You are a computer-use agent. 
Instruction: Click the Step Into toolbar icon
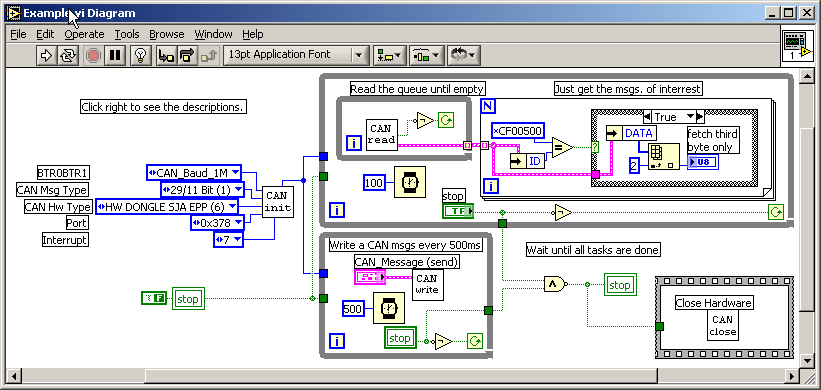[x=166, y=55]
